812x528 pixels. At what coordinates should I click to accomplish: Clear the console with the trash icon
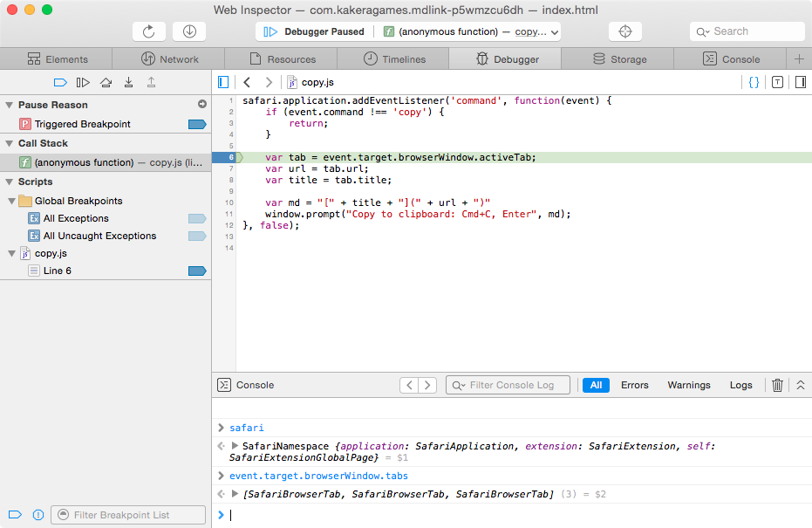(x=777, y=385)
